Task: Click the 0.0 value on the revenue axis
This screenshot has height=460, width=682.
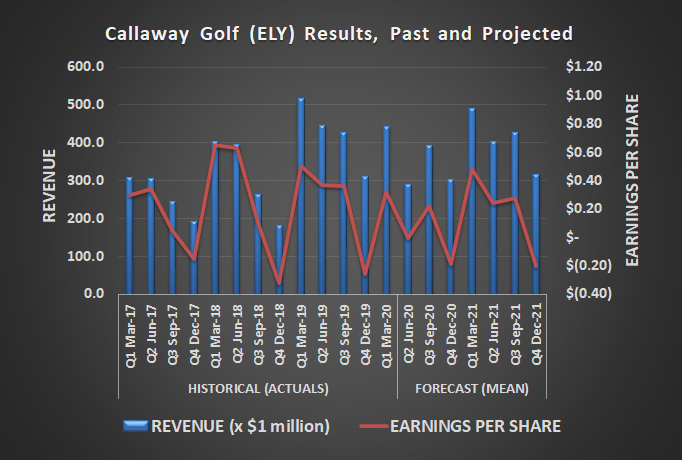Action: (x=96, y=294)
